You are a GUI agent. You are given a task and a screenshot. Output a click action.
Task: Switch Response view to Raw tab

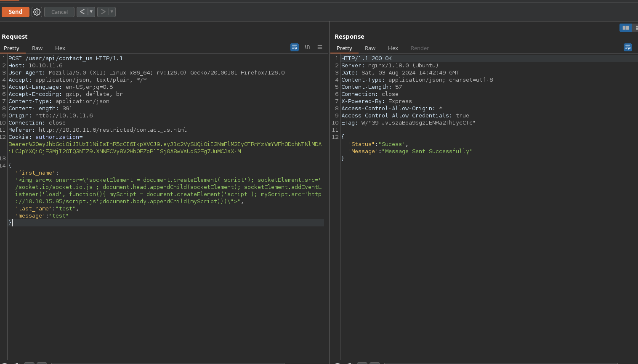tap(370, 48)
